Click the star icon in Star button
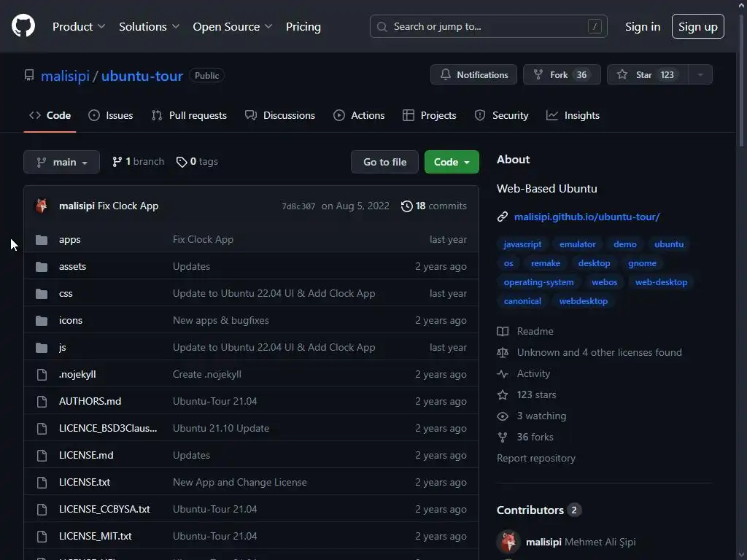Image resolution: width=747 pixels, height=560 pixels. (622, 75)
